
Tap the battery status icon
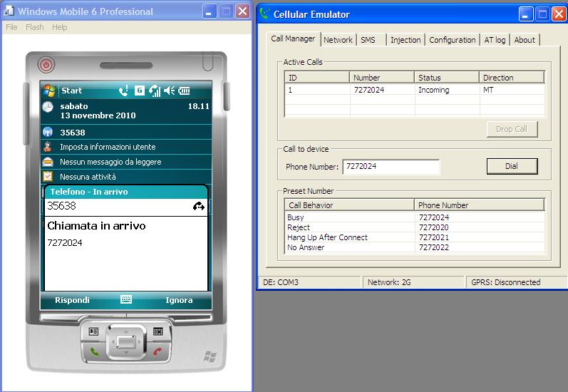184,91
